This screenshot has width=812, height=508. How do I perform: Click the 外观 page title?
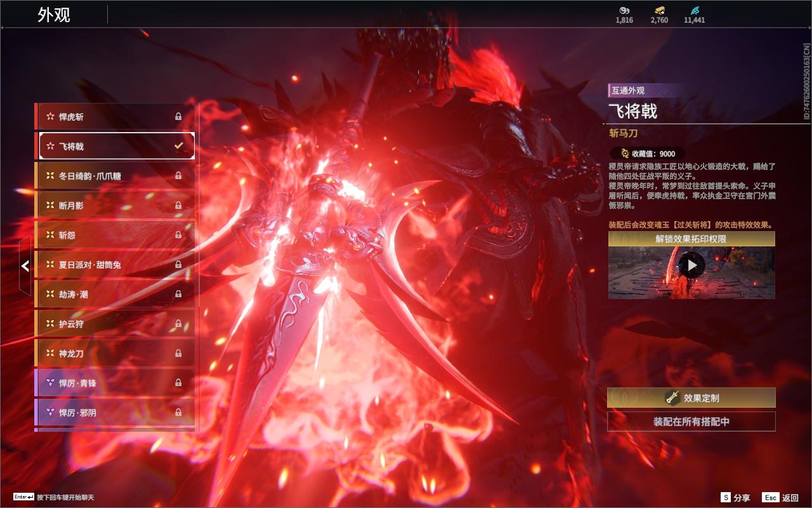[x=54, y=15]
